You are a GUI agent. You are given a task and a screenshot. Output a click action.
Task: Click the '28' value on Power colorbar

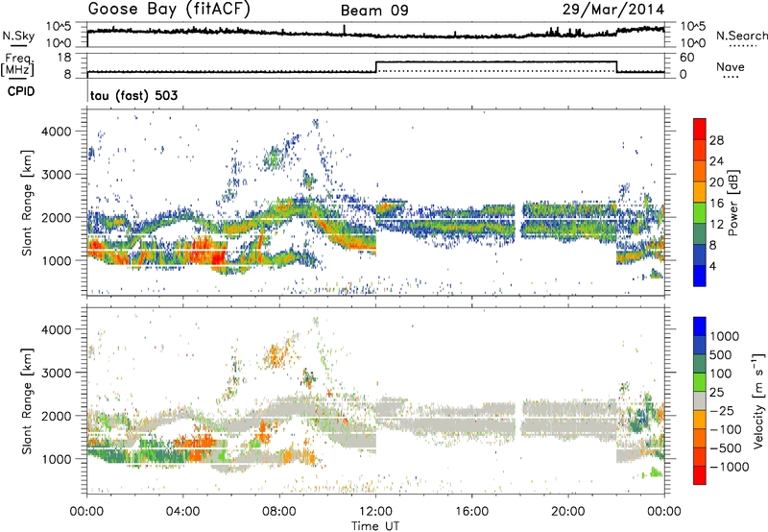[716, 140]
